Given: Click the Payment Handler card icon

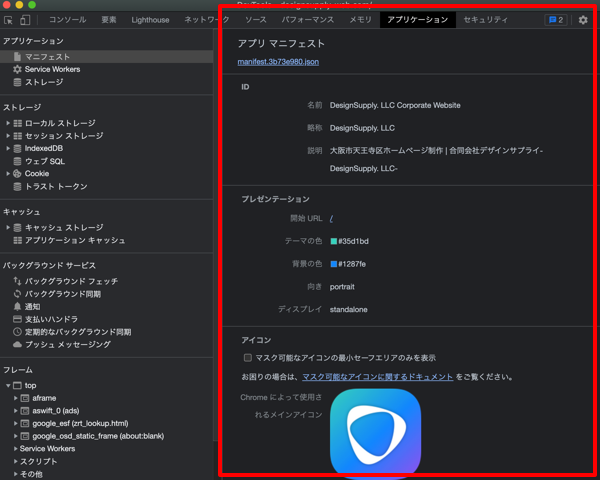Looking at the screenshot, I should pos(17,319).
